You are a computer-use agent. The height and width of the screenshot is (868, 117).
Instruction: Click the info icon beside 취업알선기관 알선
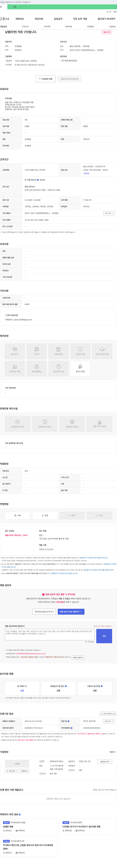click(x=66, y=686)
